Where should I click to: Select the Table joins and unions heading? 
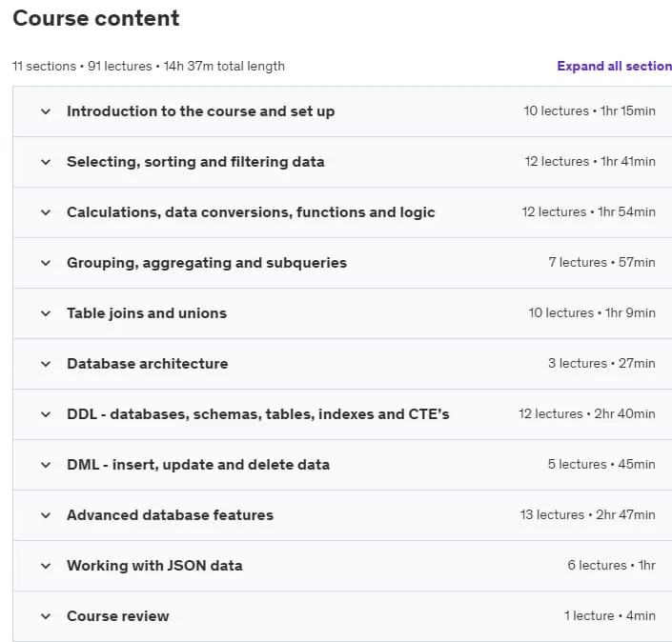click(x=147, y=313)
